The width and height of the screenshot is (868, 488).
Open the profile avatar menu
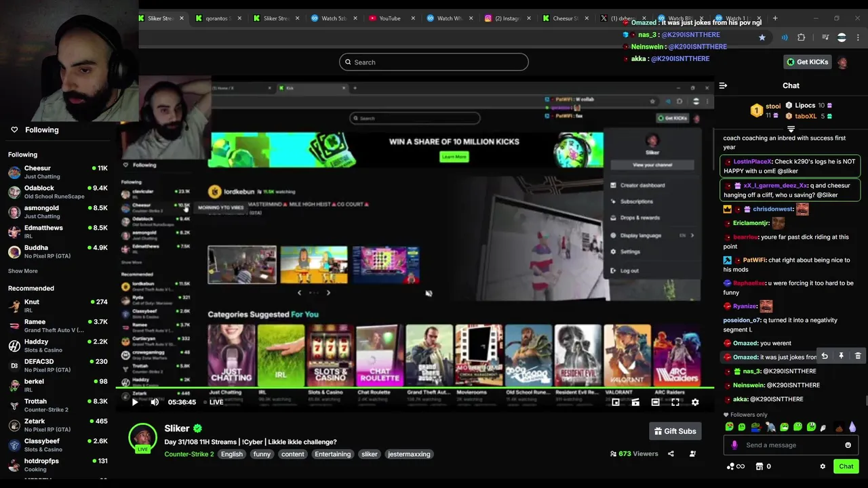[842, 62]
